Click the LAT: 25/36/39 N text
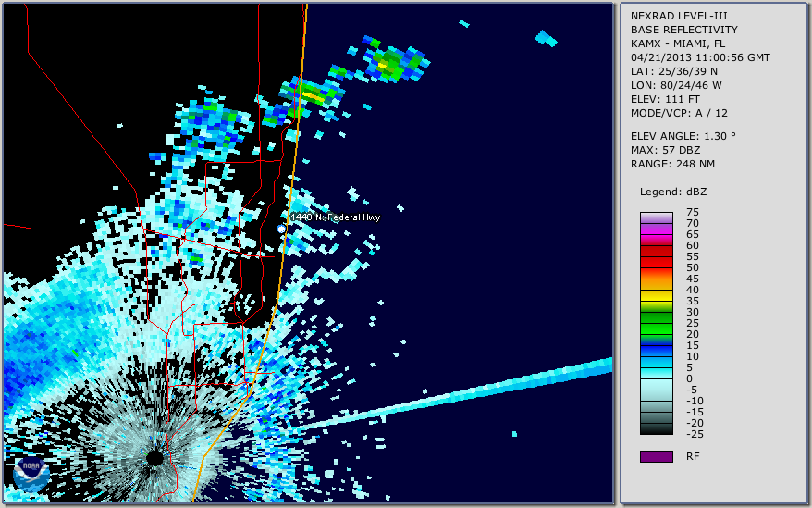The image size is (812, 508). [673, 71]
